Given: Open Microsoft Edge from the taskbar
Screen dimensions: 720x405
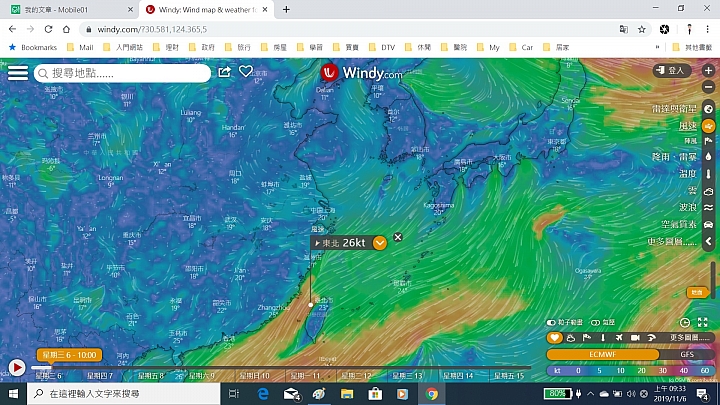Looking at the screenshot, I should (263, 394).
